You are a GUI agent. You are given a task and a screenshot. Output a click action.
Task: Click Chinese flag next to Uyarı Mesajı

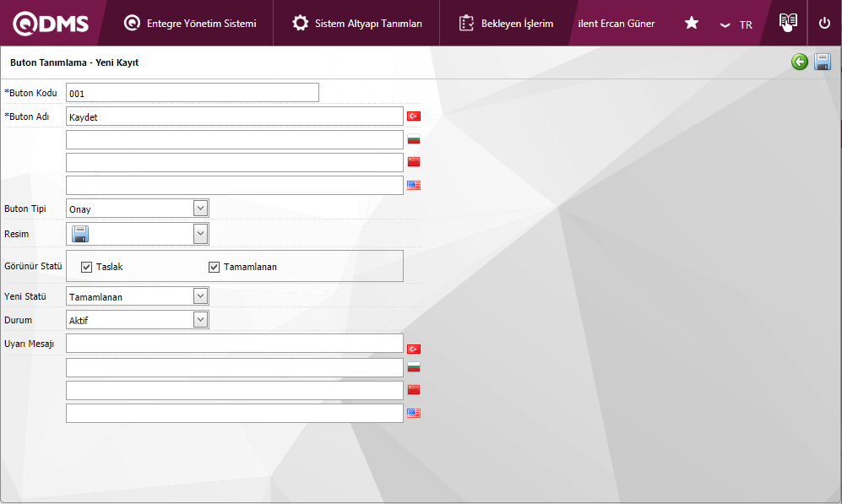tap(414, 390)
